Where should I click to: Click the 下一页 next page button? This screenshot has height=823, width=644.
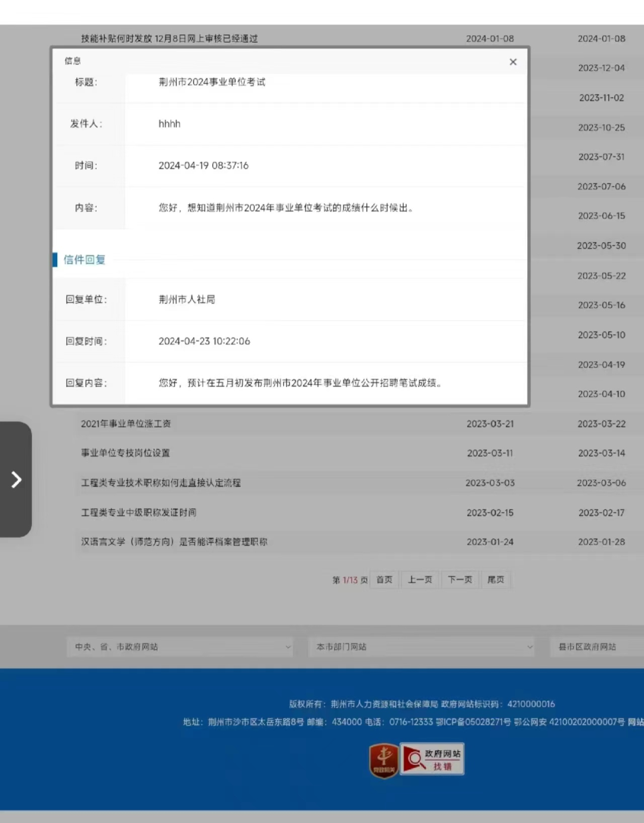point(460,579)
